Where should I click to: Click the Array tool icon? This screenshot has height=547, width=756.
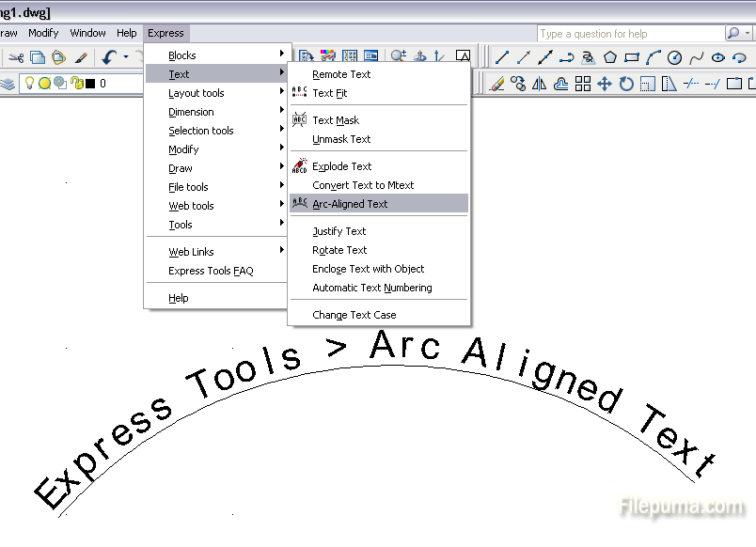[583, 84]
